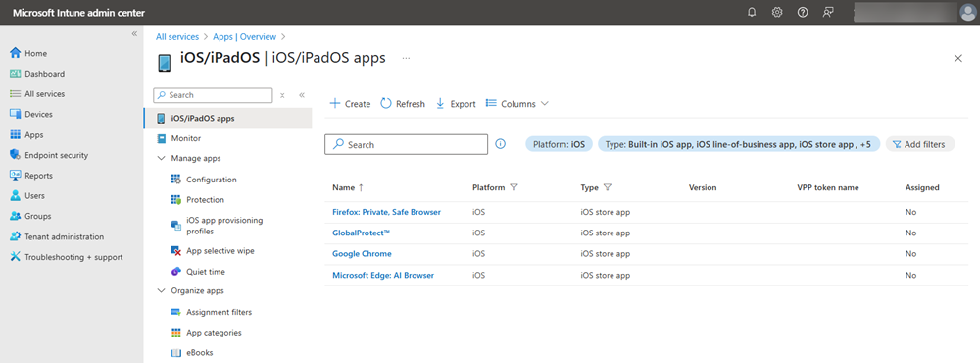
Task: Click the VPP token name column header
Action: (x=828, y=187)
